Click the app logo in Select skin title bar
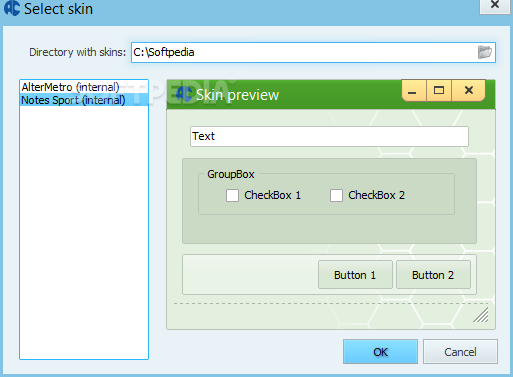Screen dimensions: 513x377 12,7
